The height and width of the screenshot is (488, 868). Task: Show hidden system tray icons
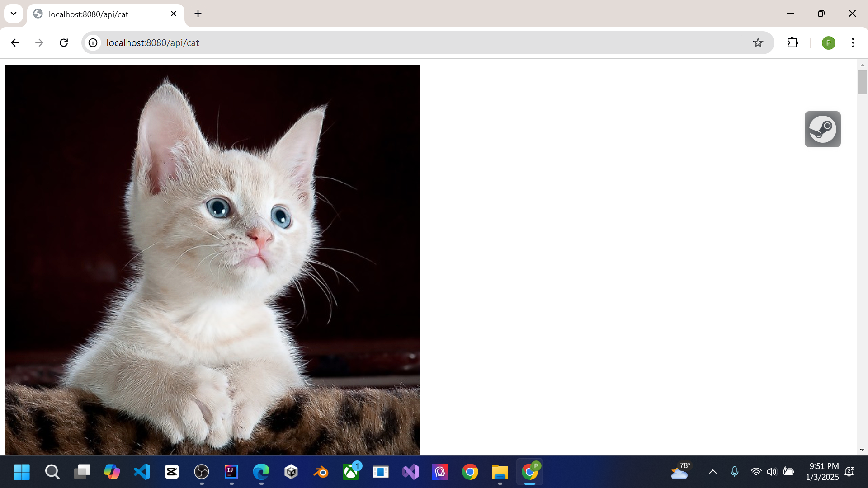(713, 472)
